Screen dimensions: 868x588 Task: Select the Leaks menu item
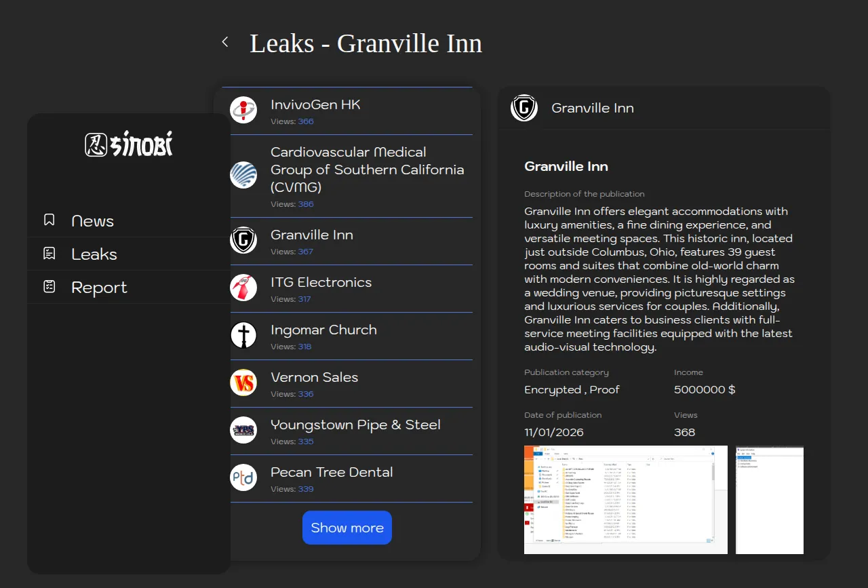pyautogui.click(x=94, y=254)
